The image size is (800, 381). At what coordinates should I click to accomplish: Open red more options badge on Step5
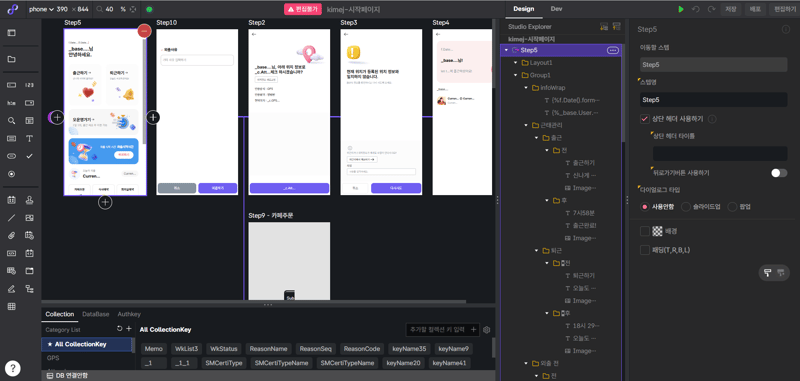pyautogui.click(x=144, y=31)
